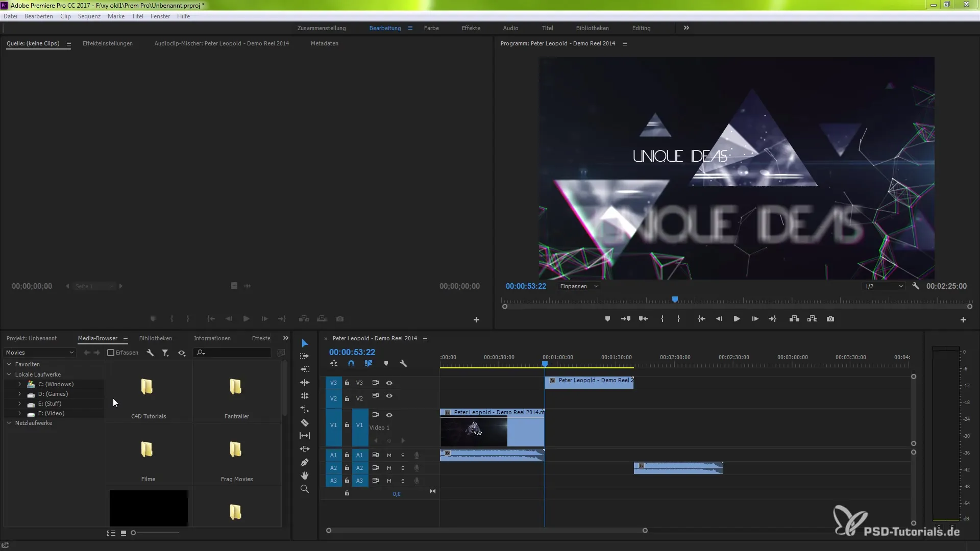The image size is (980, 551).
Task: Open Datei menu
Action: (x=10, y=16)
